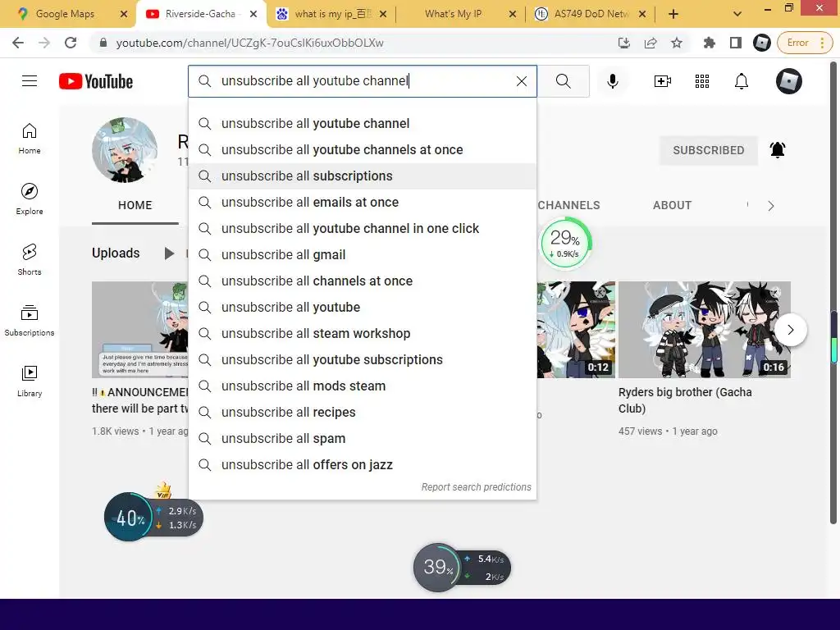The image size is (840, 630).
Task: Open the channel HOME tab
Action: (x=135, y=205)
